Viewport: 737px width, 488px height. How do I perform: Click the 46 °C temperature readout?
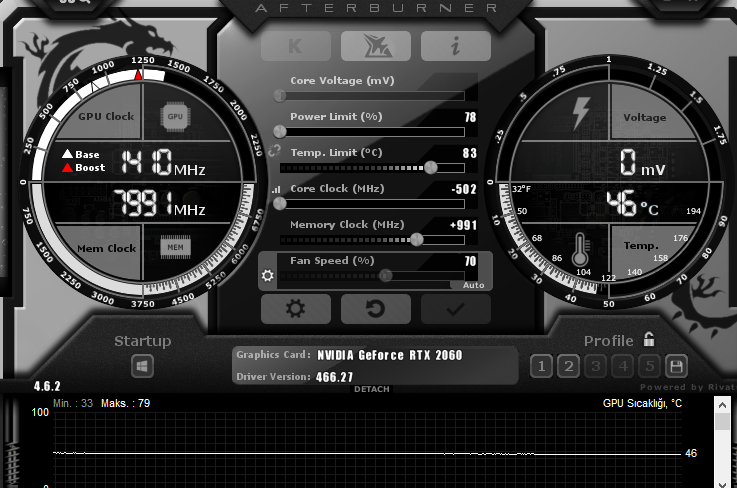click(x=632, y=205)
